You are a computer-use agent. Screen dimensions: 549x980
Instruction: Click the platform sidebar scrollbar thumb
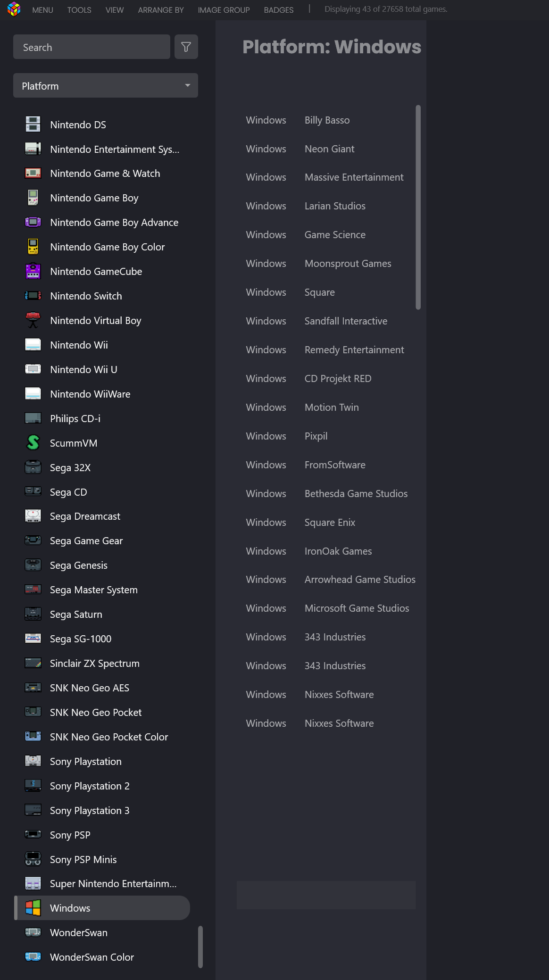pyautogui.click(x=200, y=947)
